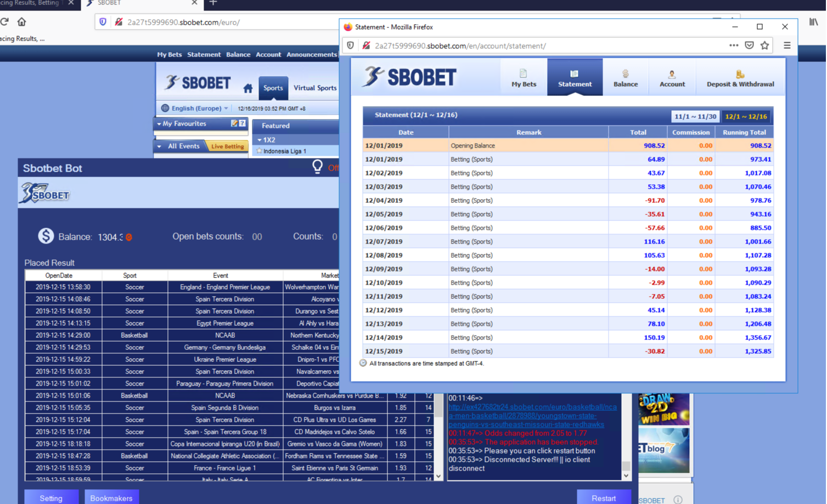Viewport: 827px width, 504px height.
Task: Close the SBOBET browser tab
Action: click(194, 3)
